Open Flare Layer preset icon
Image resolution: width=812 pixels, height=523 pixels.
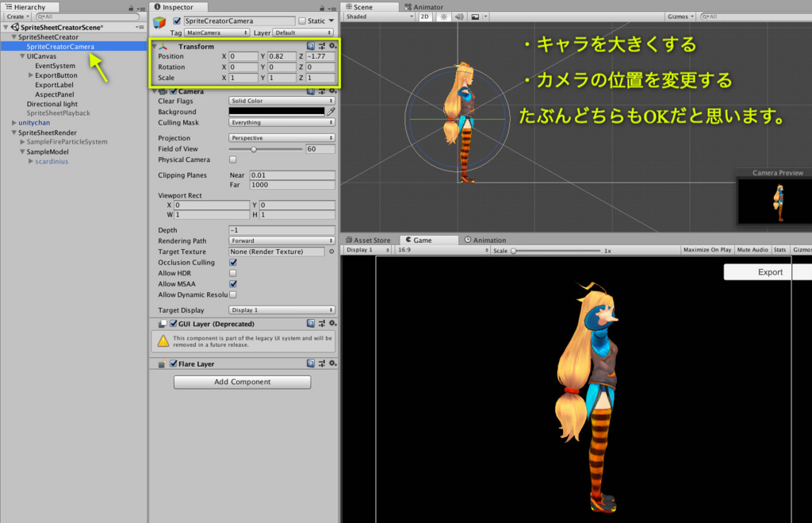pyautogui.click(x=322, y=363)
